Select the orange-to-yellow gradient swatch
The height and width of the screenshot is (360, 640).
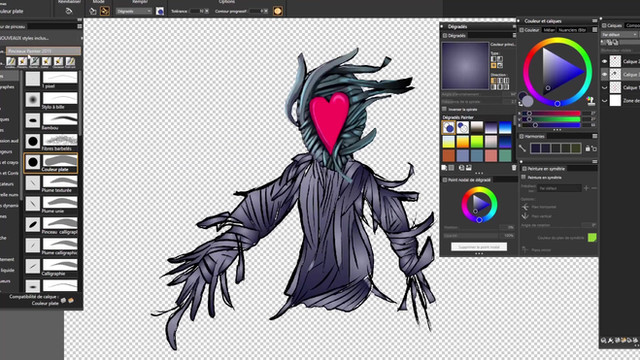(463, 142)
